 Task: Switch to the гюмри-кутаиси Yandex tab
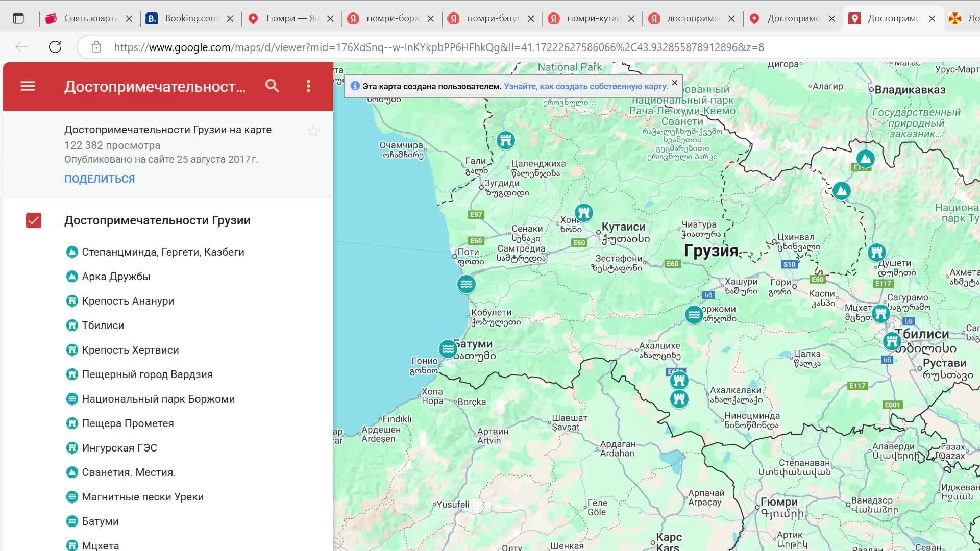pyautogui.click(x=592, y=19)
